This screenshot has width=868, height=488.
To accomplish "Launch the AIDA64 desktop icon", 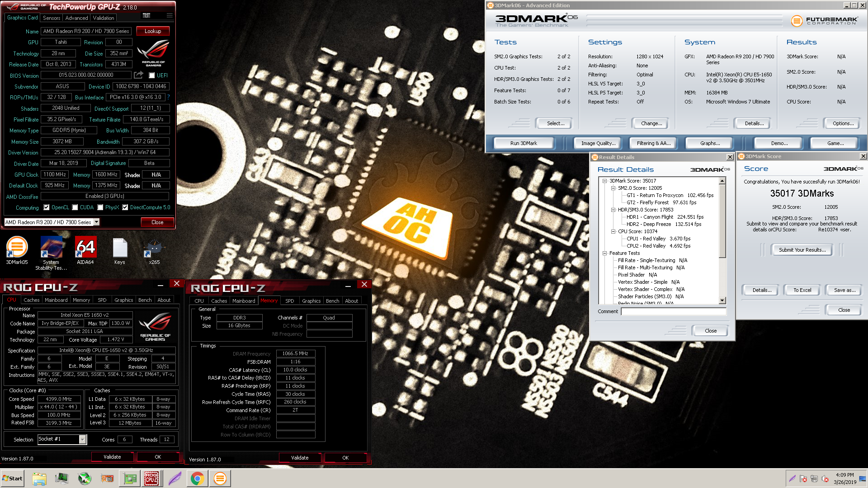I will [85, 250].
